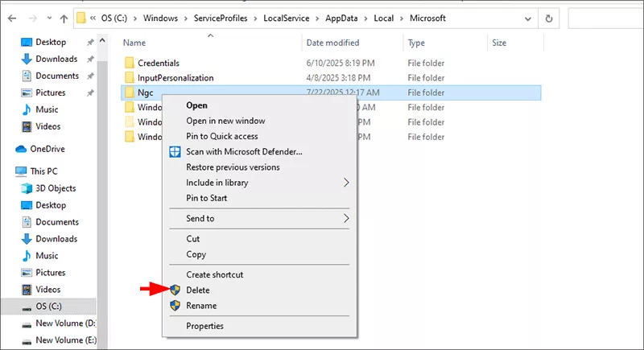Click the search box field
Screen dimensions: 644x350
point(606,19)
